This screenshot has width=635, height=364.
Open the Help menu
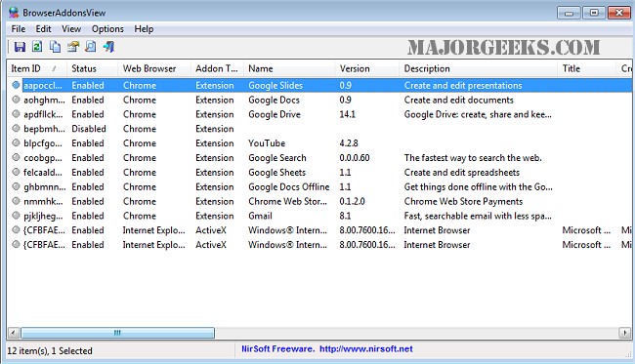(144, 29)
